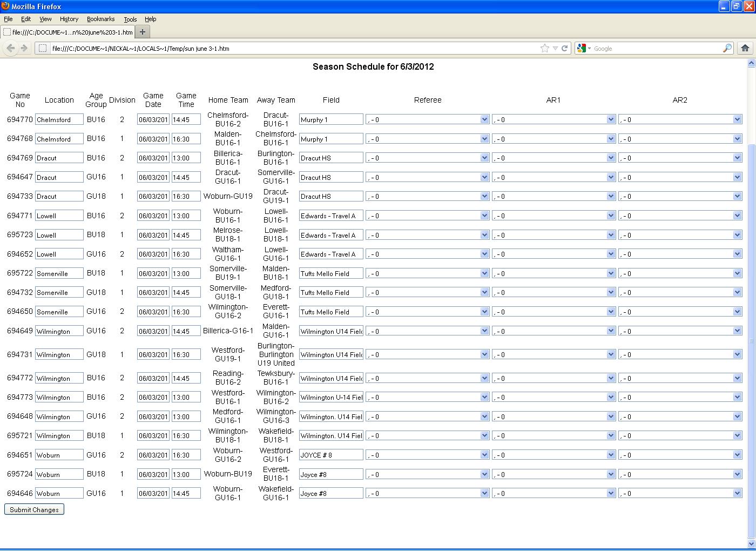Click the Age Group column header
This screenshot has height=551, width=756.
click(x=96, y=100)
